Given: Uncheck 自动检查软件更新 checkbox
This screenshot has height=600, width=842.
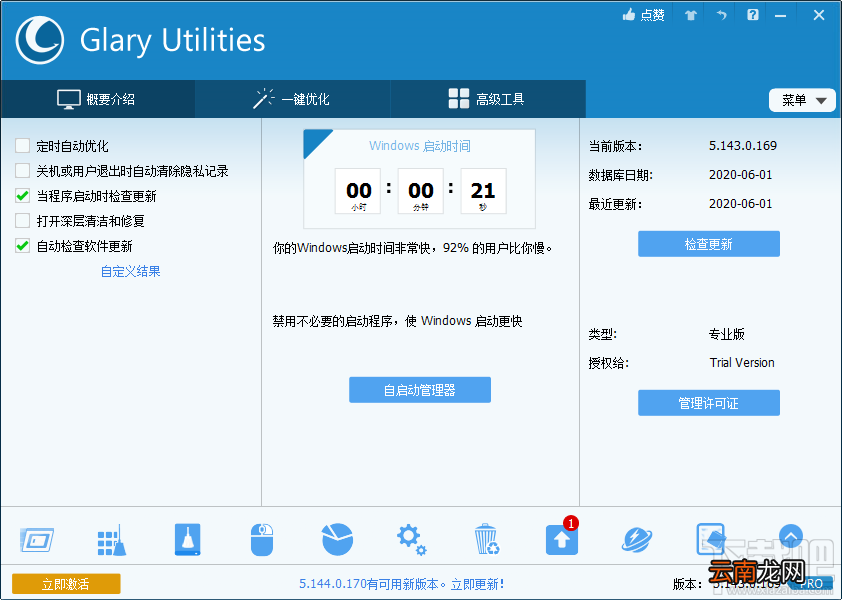Looking at the screenshot, I should pos(23,246).
